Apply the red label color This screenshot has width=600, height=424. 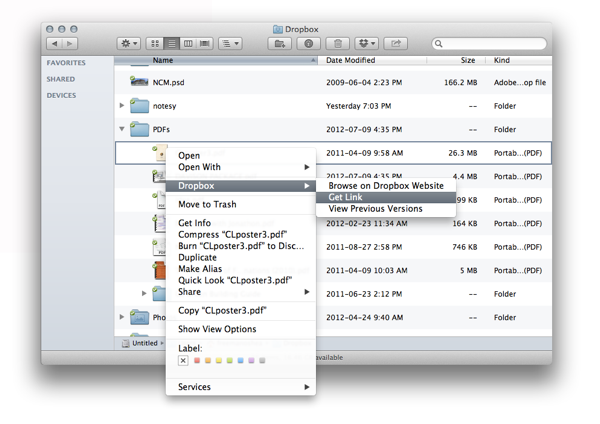(197, 360)
